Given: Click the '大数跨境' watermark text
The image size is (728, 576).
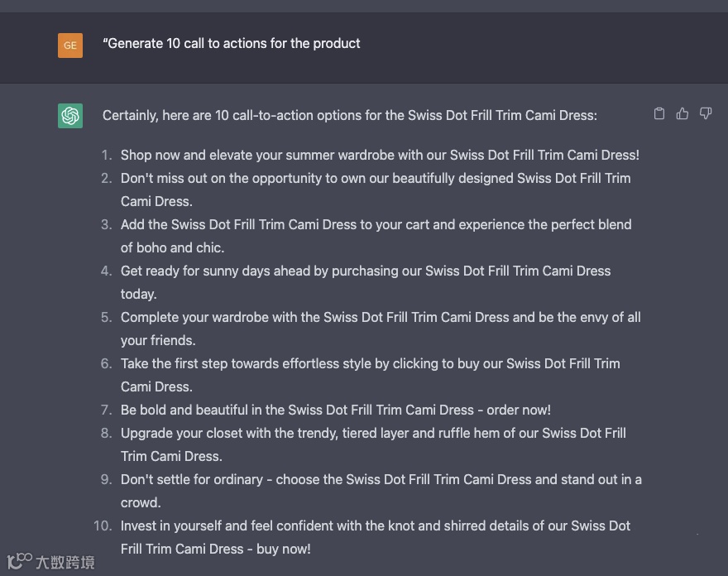Looking at the screenshot, I should pos(65,563).
